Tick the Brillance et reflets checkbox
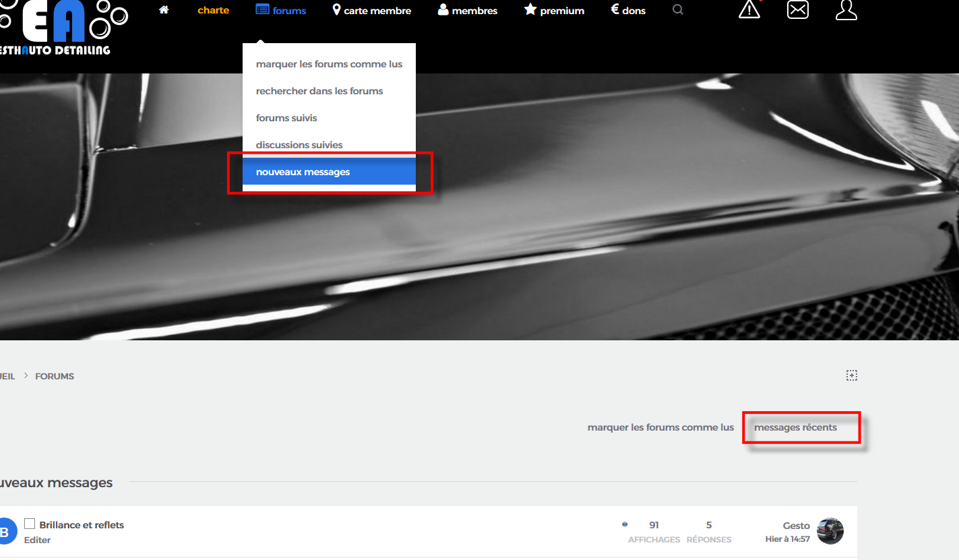Image resolution: width=959 pixels, height=560 pixels. [x=30, y=524]
